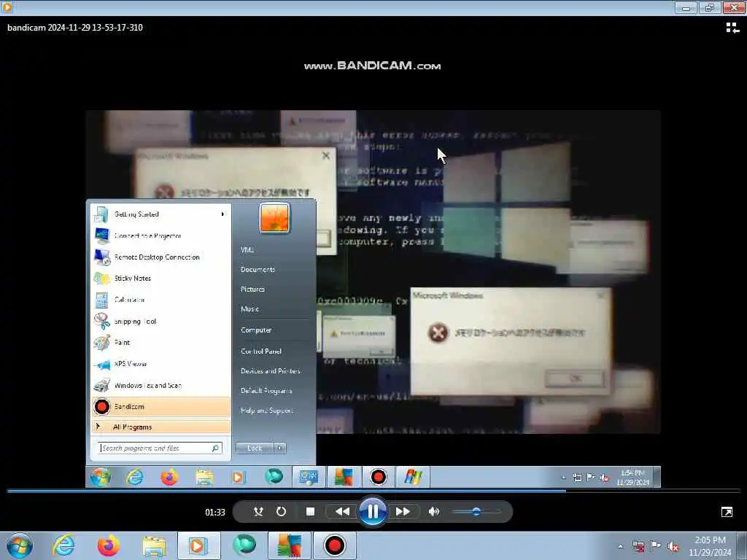Open Documents link in video Start menu

pos(258,270)
